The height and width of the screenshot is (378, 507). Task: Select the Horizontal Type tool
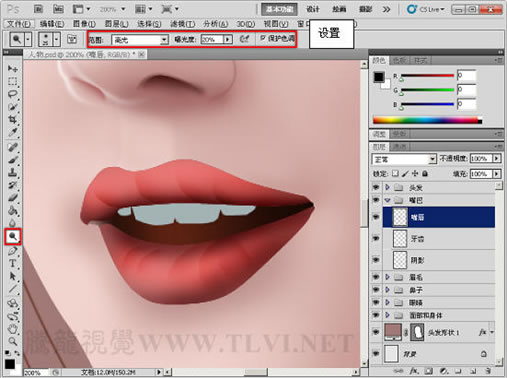13,263
